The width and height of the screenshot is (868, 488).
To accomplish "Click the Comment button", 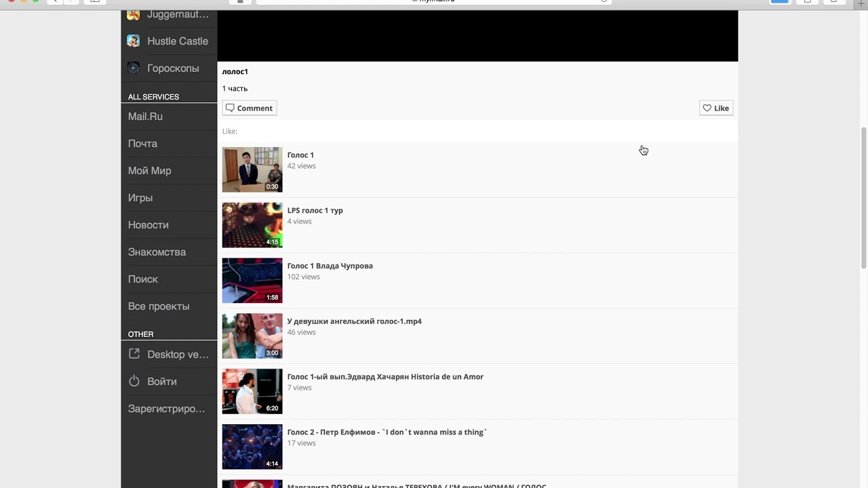I will tap(249, 108).
